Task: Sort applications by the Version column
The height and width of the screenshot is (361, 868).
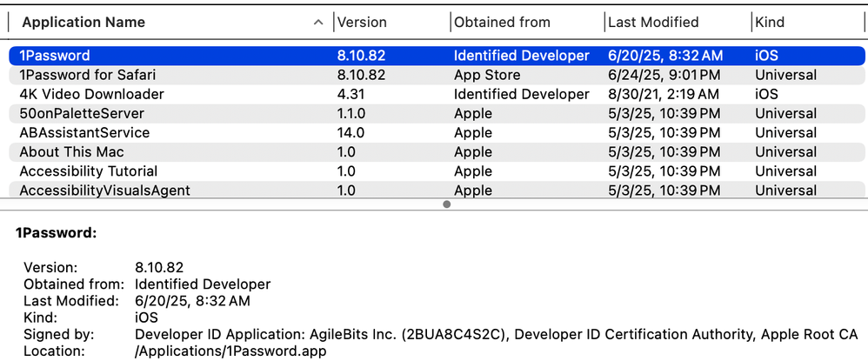Action: 362,22
